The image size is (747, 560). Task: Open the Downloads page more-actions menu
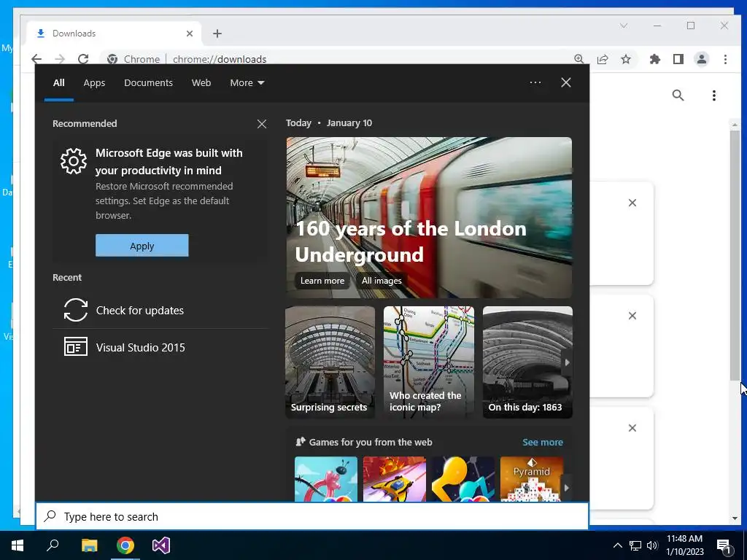point(713,96)
